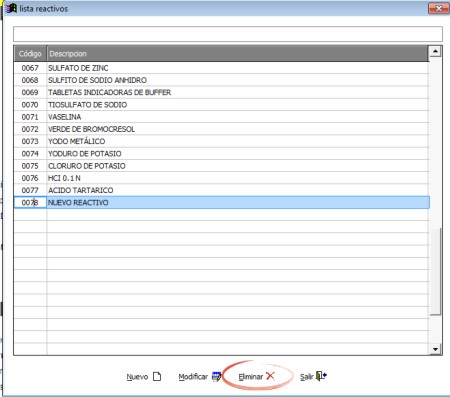Click the scrollbar down arrow
The image size is (450, 397).
click(435, 349)
